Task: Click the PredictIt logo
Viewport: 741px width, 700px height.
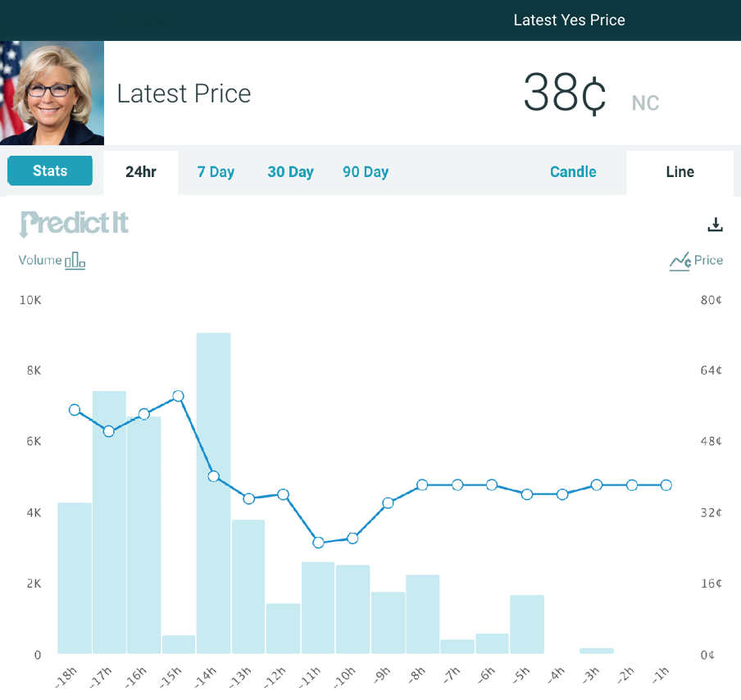Action: pos(74,223)
